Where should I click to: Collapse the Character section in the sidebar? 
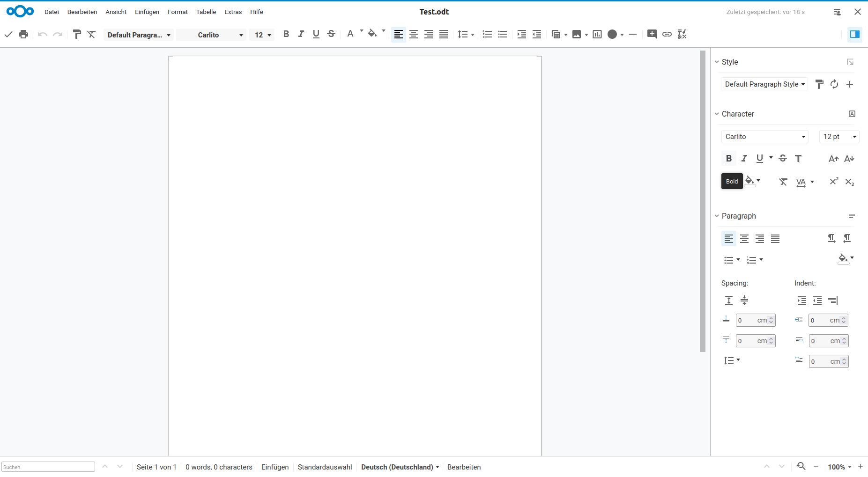tap(717, 114)
